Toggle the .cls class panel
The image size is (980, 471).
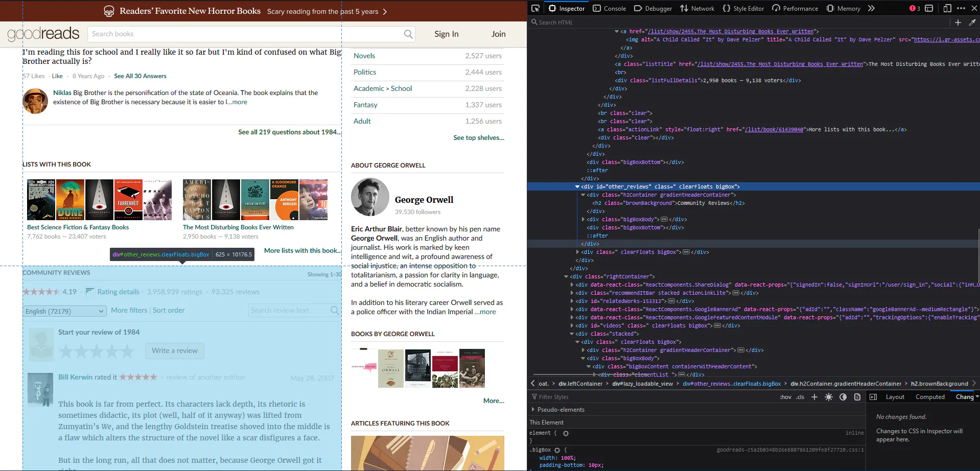click(799, 397)
